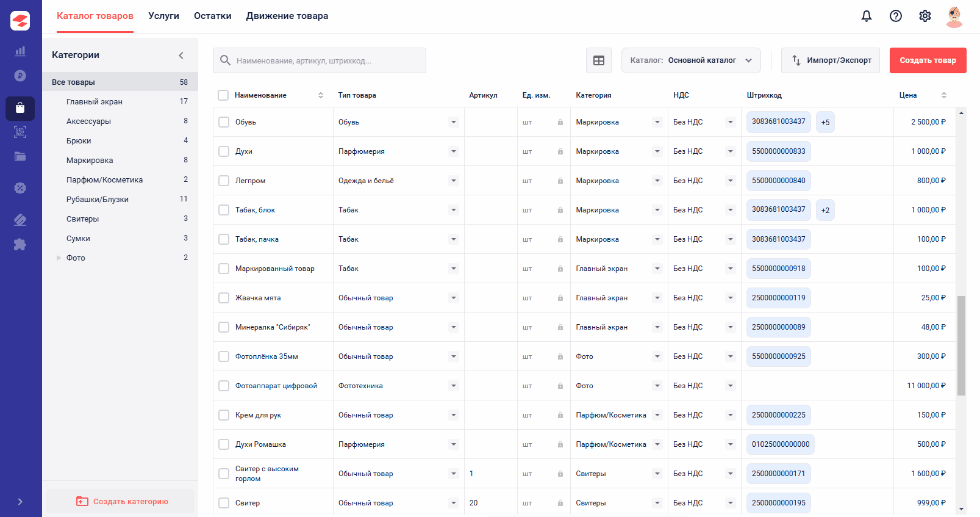Focus the Наименование, артикул, штрихкод search field
The width and height of the screenshot is (980, 517).
pyautogui.click(x=320, y=60)
